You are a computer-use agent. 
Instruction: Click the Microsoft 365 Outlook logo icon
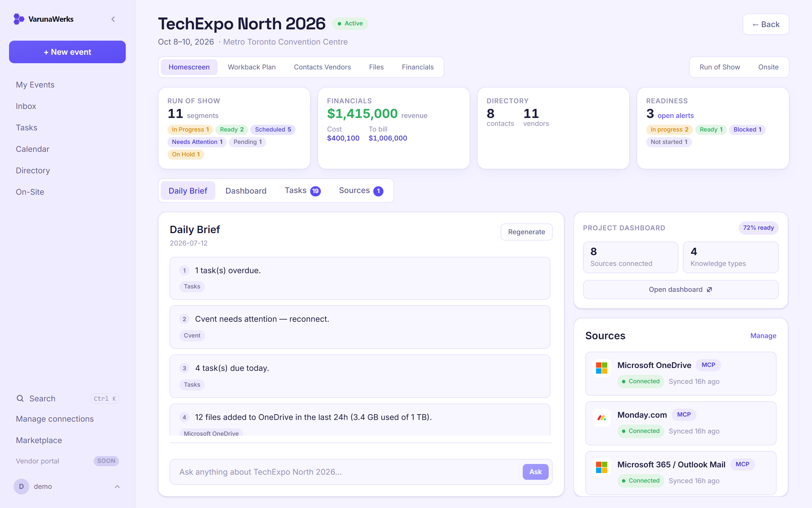pyautogui.click(x=601, y=467)
